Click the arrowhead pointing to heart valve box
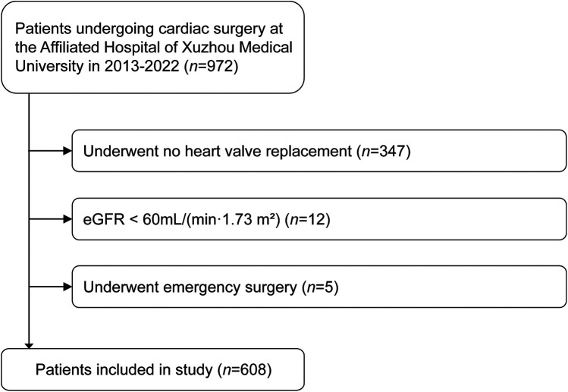568x392 pixels. click(67, 151)
